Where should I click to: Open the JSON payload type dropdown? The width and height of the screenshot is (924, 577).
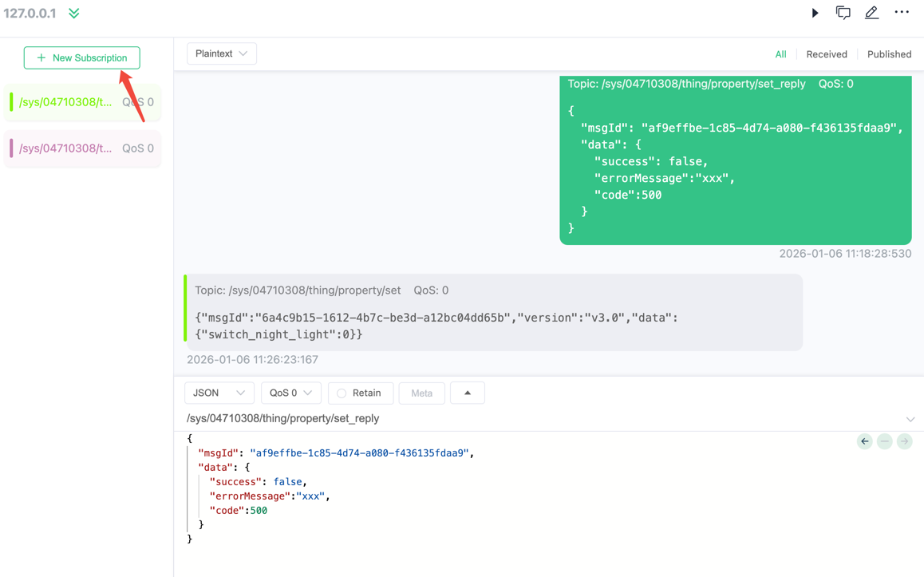(x=219, y=393)
